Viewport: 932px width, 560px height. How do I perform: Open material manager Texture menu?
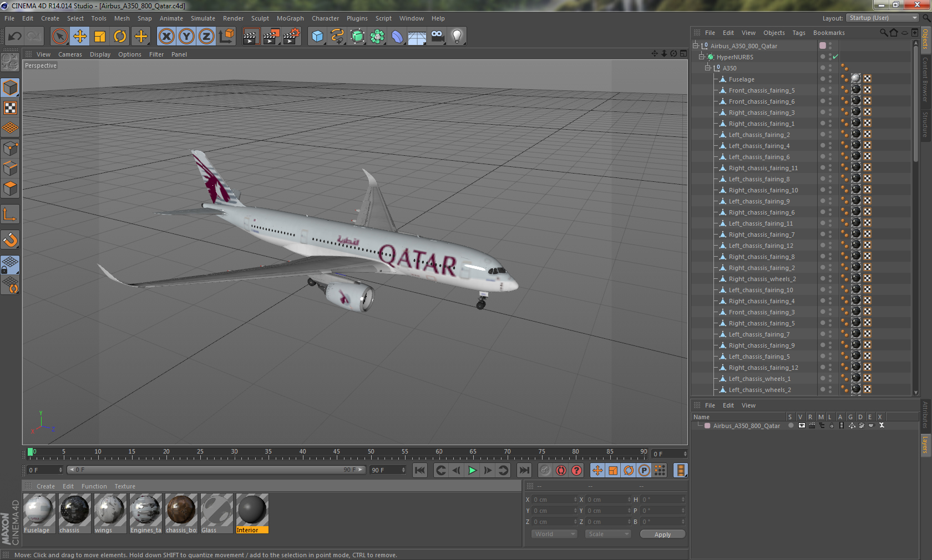tap(125, 486)
